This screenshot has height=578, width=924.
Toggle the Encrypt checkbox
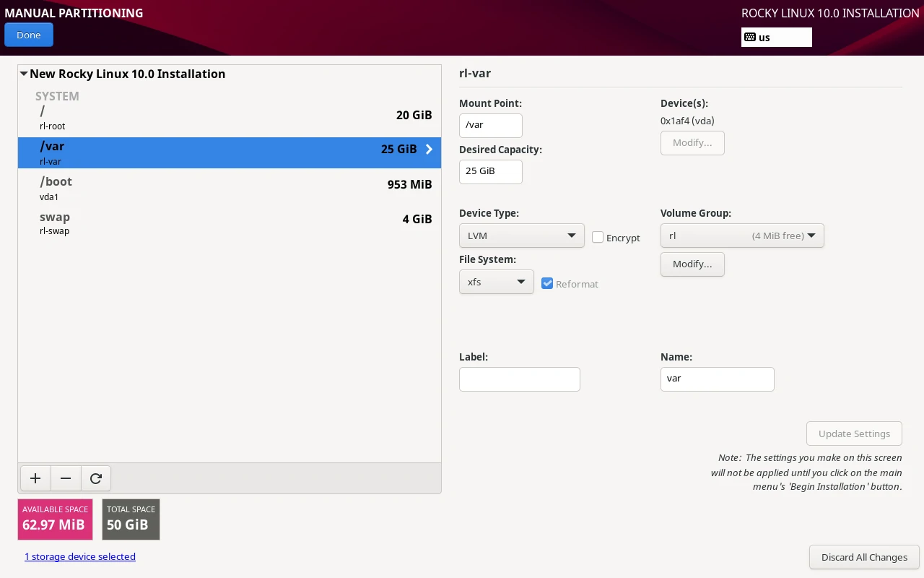pyautogui.click(x=598, y=237)
